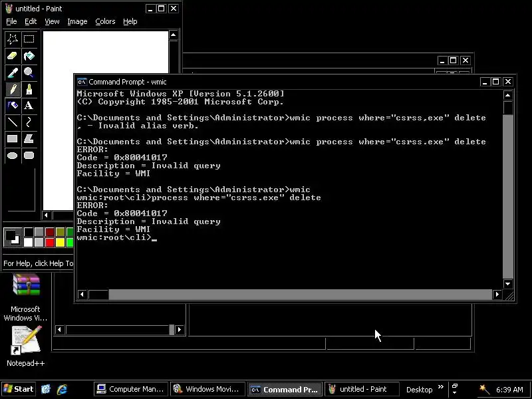Switch to Command Pr... taskbar button
The height and width of the screenshot is (399, 532).
pyautogui.click(x=285, y=389)
